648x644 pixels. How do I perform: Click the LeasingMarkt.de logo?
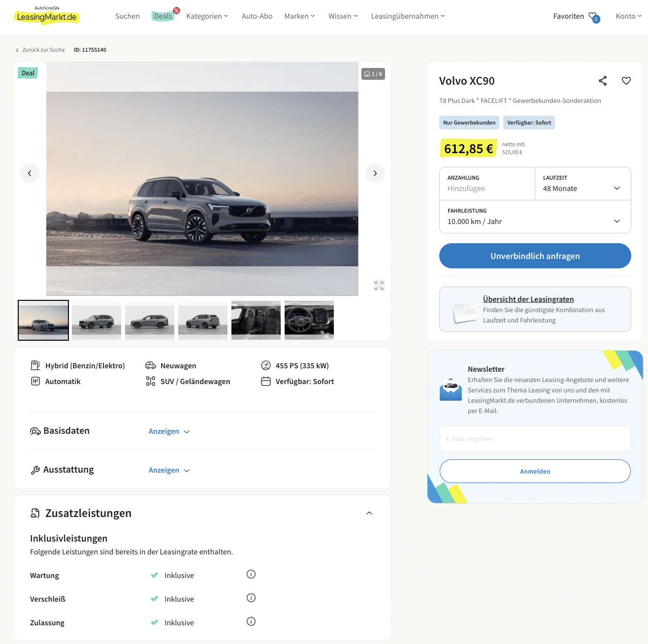47,15
